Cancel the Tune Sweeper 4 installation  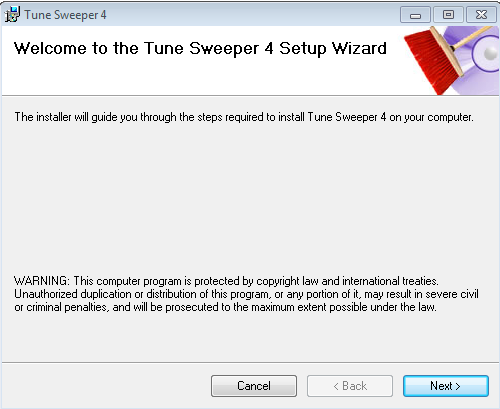[x=254, y=386]
